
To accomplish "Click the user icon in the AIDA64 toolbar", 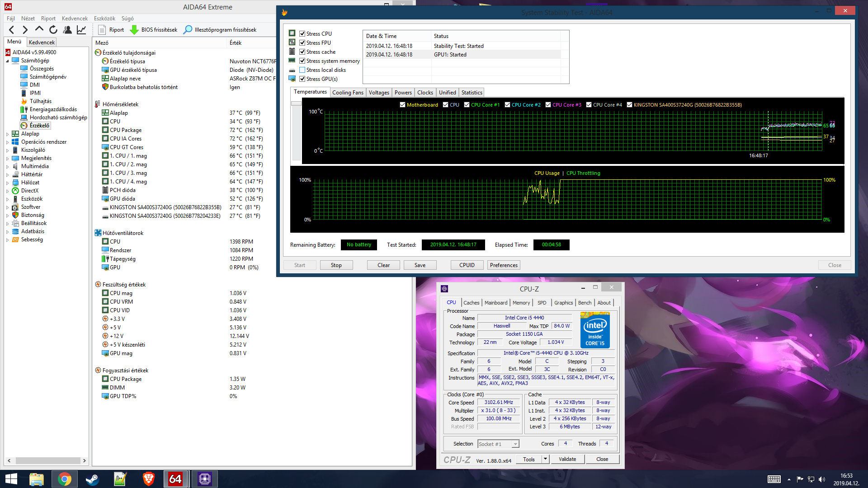I will [67, 30].
